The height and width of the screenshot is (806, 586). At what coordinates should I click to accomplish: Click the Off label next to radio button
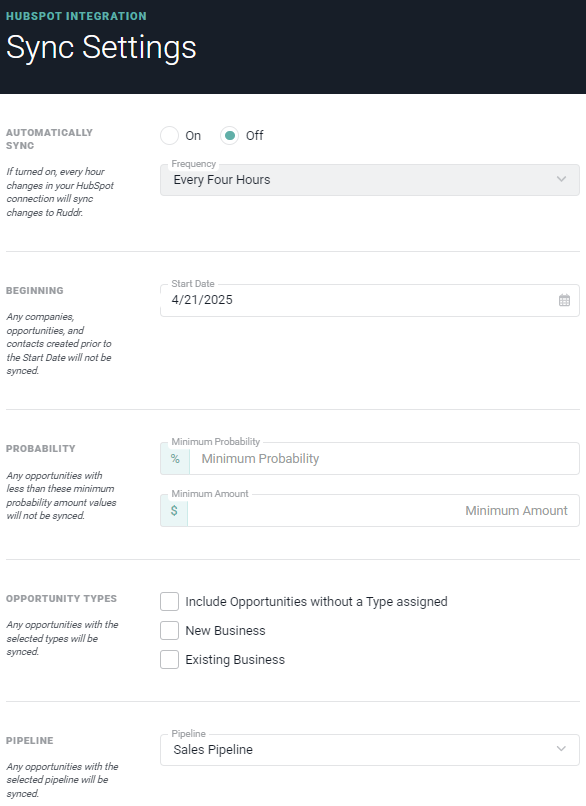(x=254, y=136)
